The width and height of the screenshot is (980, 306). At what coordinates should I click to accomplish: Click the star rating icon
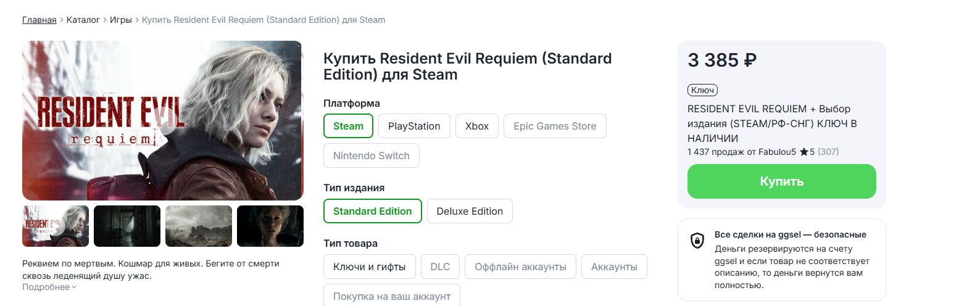click(x=804, y=152)
